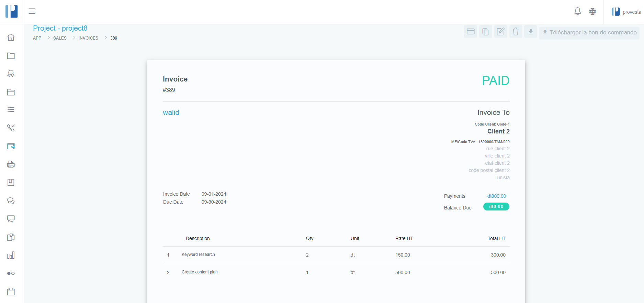Open the Project - project8 link

[60, 28]
